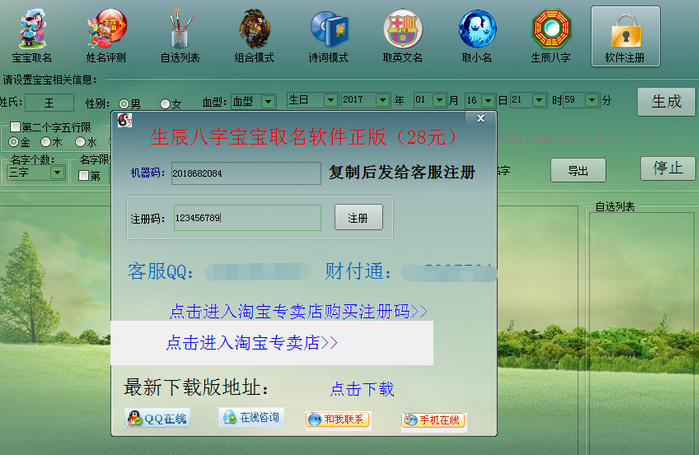This screenshot has height=455, width=699.
Task: Click the 客服QQ label
Action: [x=160, y=271]
